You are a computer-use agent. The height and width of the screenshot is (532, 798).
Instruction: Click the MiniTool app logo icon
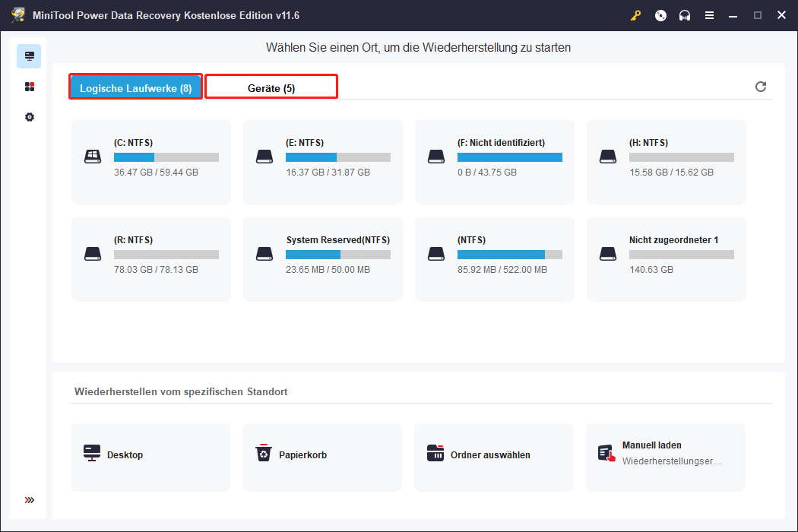point(18,15)
